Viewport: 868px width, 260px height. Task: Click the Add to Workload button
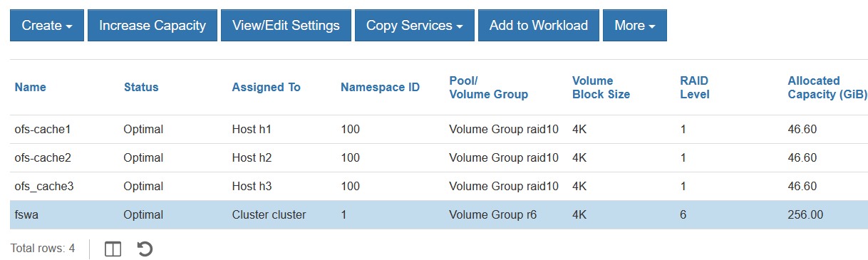[x=539, y=26]
